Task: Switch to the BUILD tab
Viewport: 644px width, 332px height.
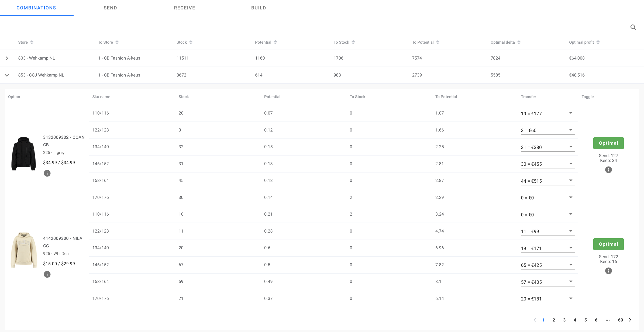Action: click(259, 8)
